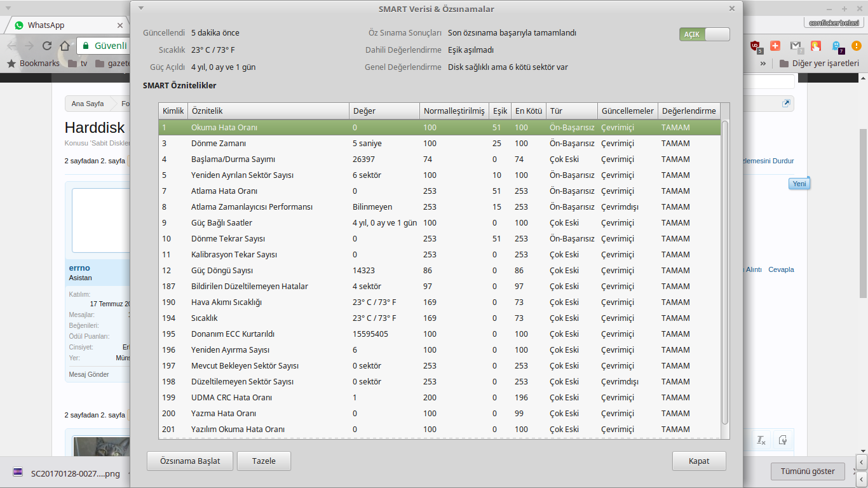Switch to the WhatsApp browser tab
868x488 pixels.
(x=64, y=25)
